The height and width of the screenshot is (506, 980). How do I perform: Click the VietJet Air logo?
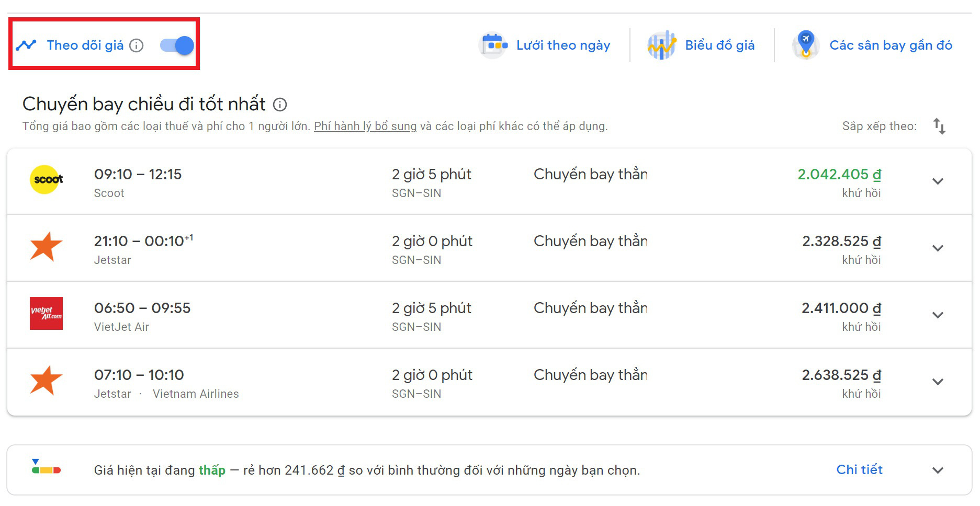tap(46, 313)
